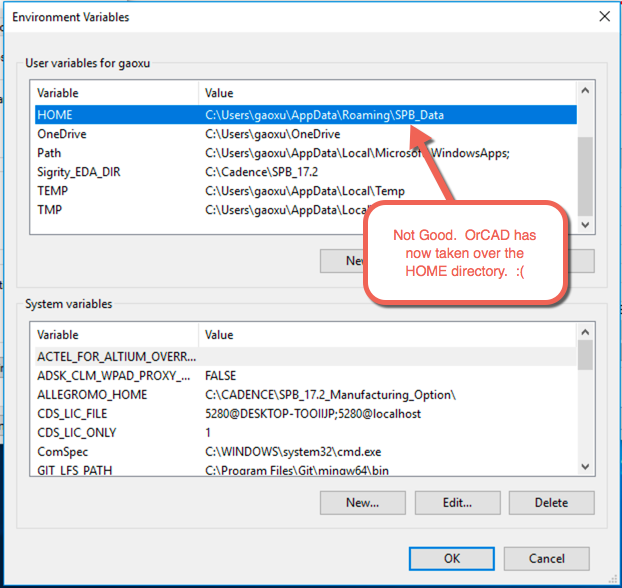Viewport: 622px width, 588px height.
Task: Click the C:\Cadence\SPB_17.2 value
Action: pos(261,172)
